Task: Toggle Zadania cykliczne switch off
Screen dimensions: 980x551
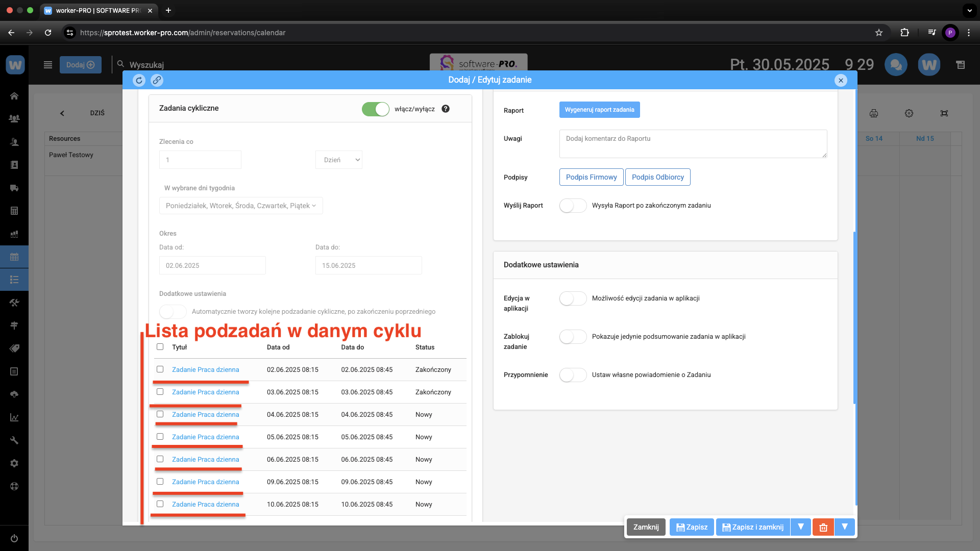Action: (x=375, y=109)
